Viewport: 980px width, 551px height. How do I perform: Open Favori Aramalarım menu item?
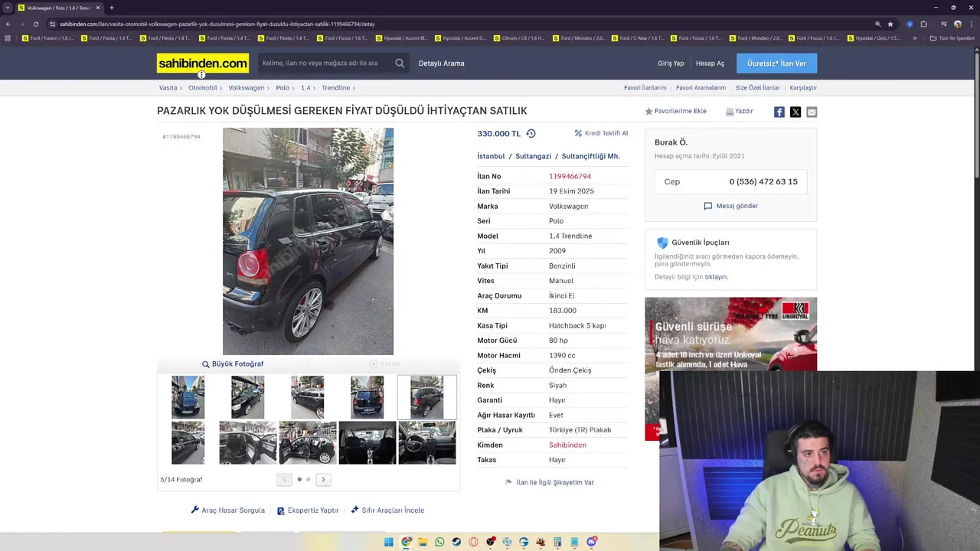tap(701, 88)
